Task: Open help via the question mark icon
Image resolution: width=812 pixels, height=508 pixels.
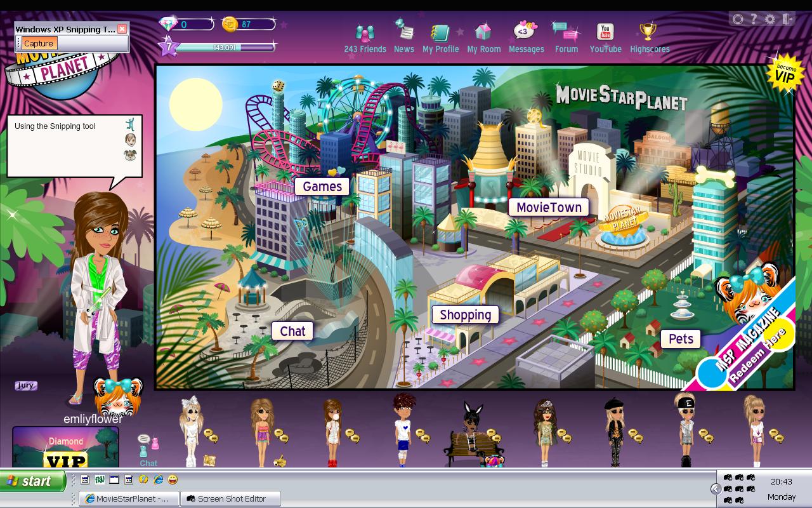Action: tap(753, 19)
